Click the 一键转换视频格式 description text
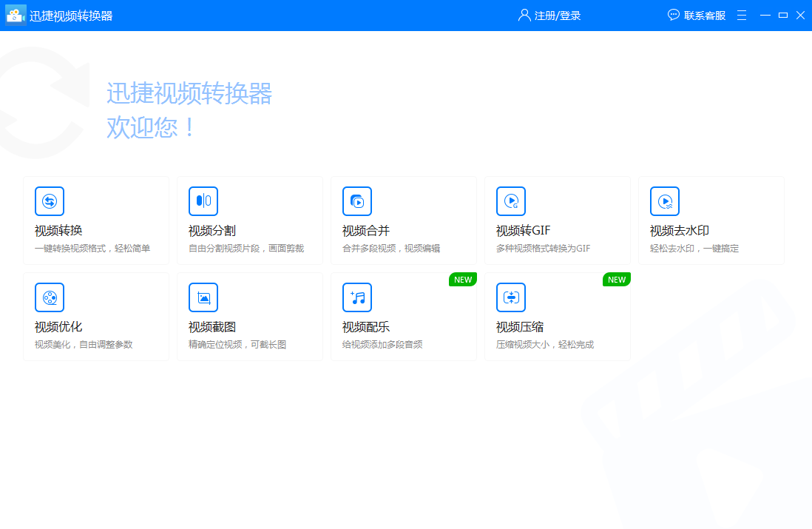Viewport: 812px width, 529px height. 92,249
